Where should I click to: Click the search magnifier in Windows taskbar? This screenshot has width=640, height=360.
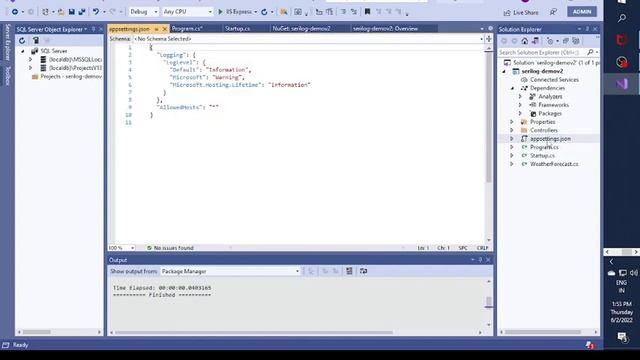point(622,18)
